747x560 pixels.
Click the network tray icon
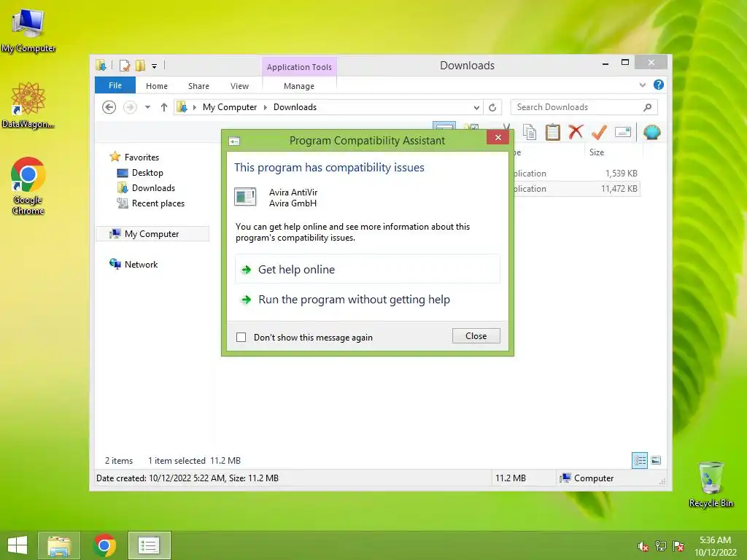(x=661, y=546)
